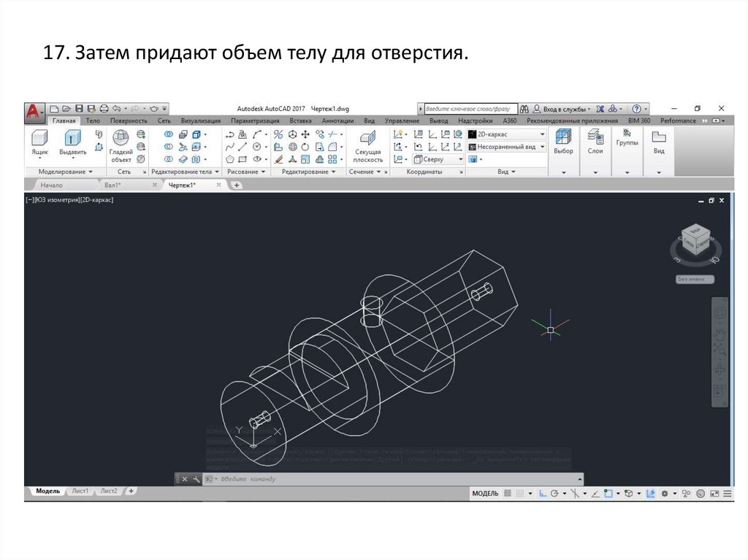Click the МОДЕЛЬ status bar button

tap(485, 494)
